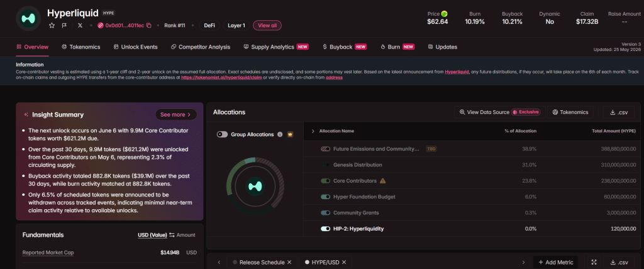
Task: Click the NEW badge next to Burn tab
Action: pos(408,47)
